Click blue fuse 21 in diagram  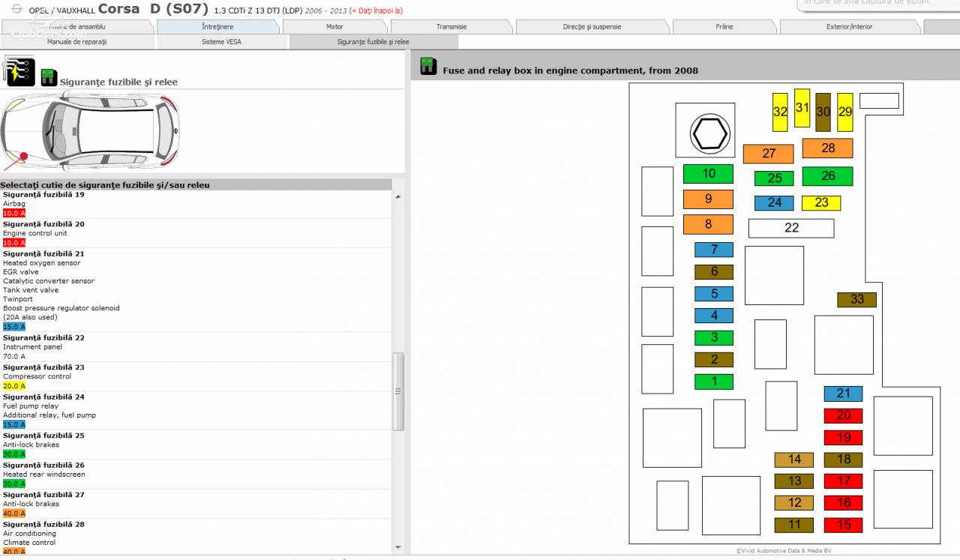(x=843, y=394)
